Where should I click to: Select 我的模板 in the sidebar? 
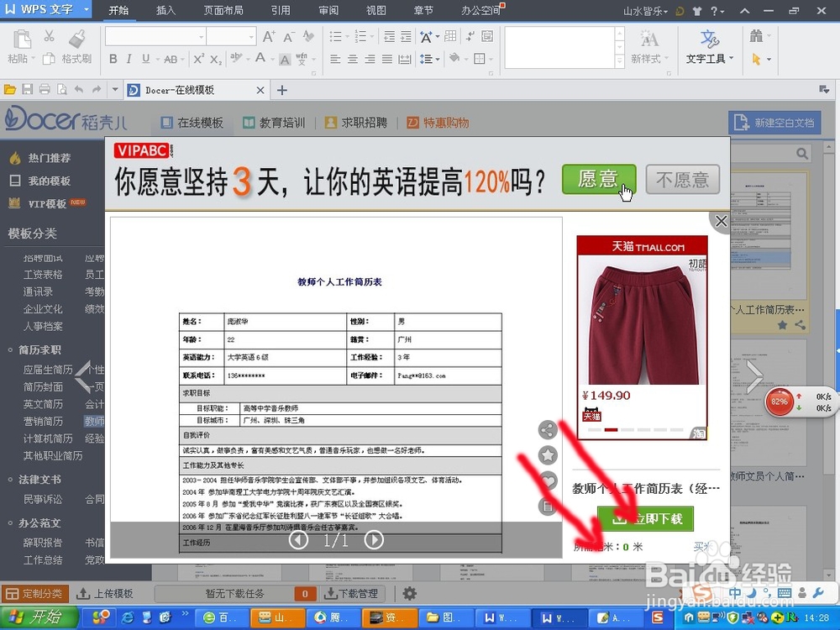[49, 181]
